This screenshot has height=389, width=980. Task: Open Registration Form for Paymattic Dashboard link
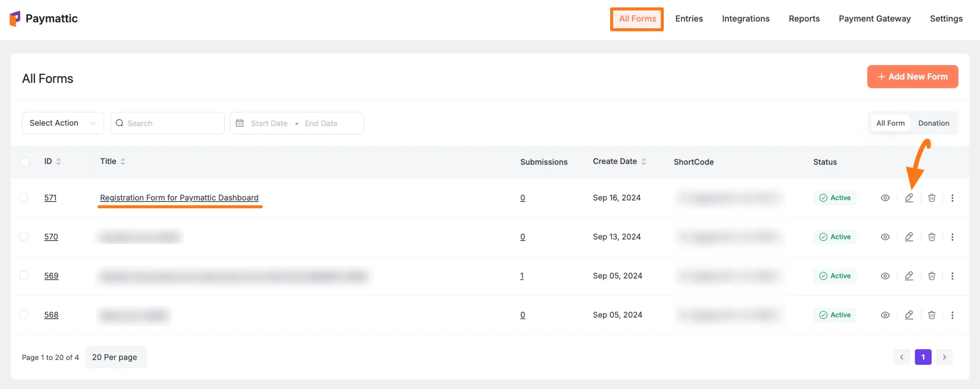179,198
